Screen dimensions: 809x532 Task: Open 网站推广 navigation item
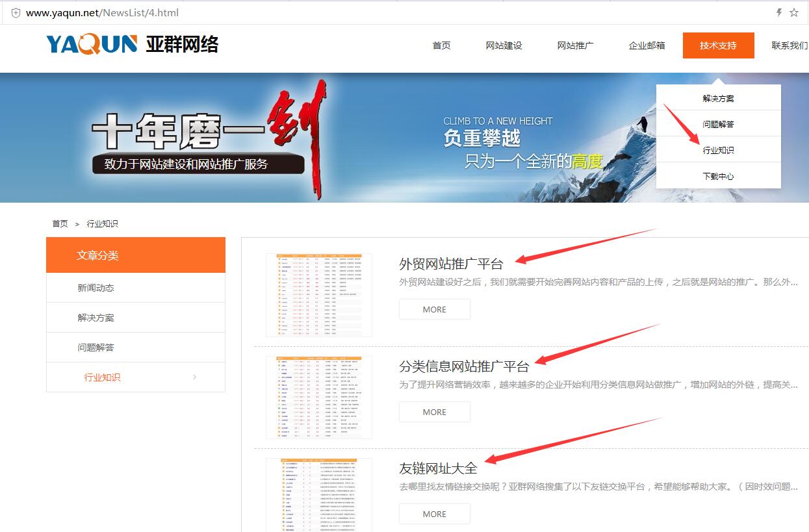pyautogui.click(x=575, y=45)
